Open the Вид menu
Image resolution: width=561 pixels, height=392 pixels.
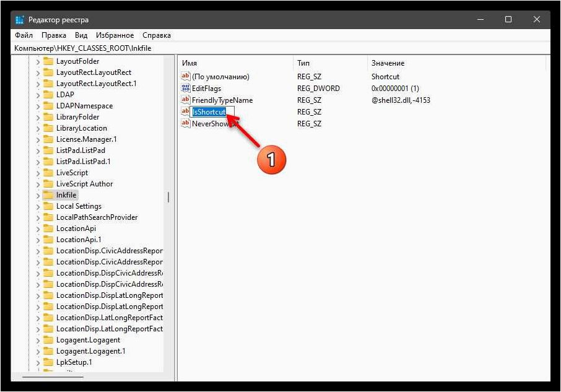coord(81,35)
